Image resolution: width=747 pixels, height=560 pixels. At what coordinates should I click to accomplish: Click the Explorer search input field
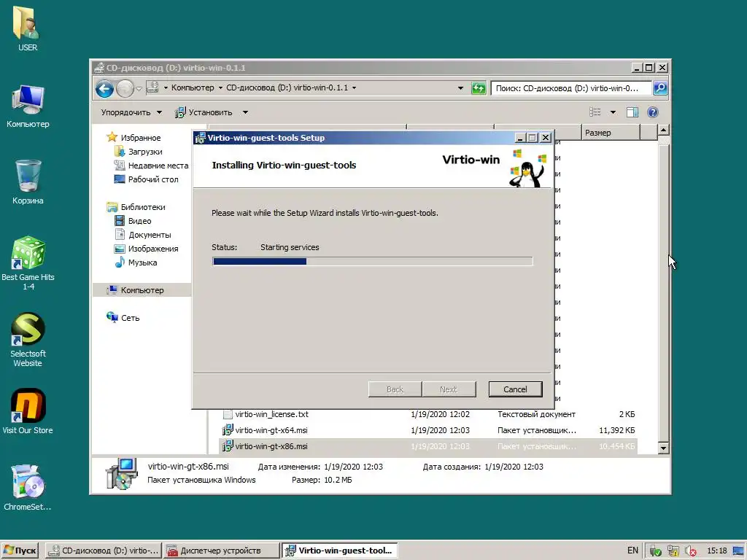click(570, 88)
